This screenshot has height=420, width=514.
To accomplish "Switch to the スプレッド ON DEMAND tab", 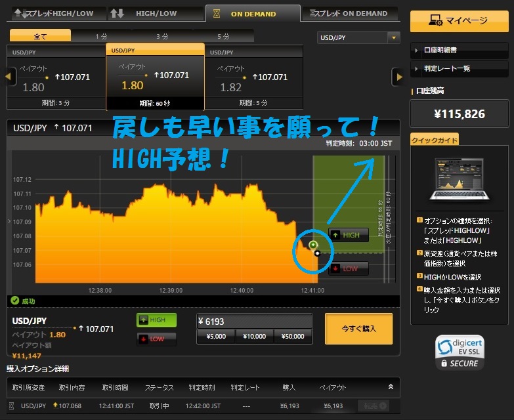I will (x=349, y=13).
